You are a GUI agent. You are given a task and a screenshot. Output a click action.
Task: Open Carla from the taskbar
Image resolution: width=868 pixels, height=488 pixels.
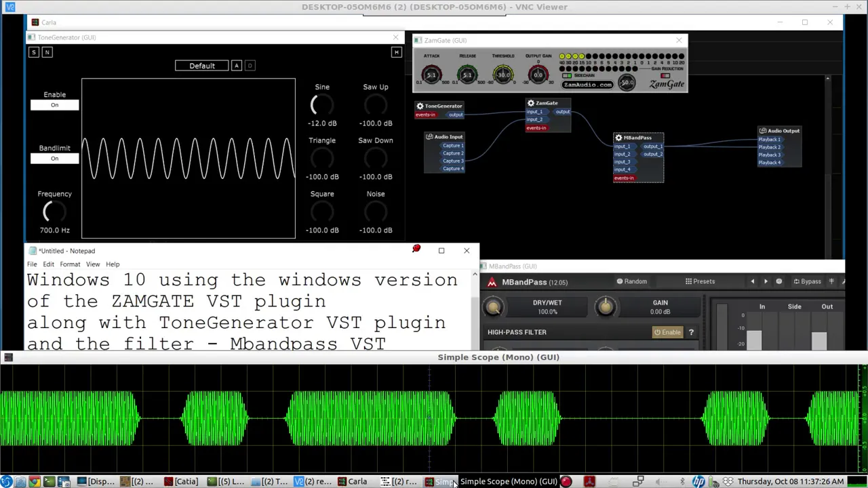(x=353, y=482)
